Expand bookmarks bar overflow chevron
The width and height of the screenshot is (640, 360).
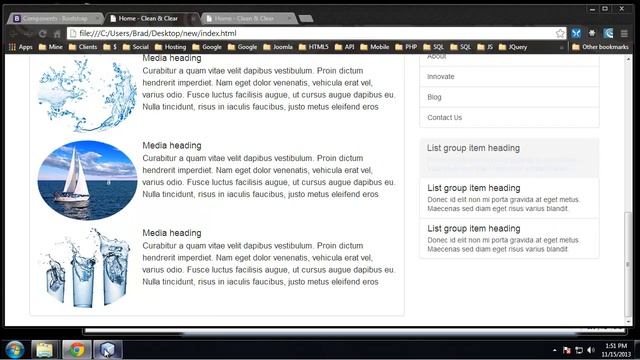pos(562,47)
